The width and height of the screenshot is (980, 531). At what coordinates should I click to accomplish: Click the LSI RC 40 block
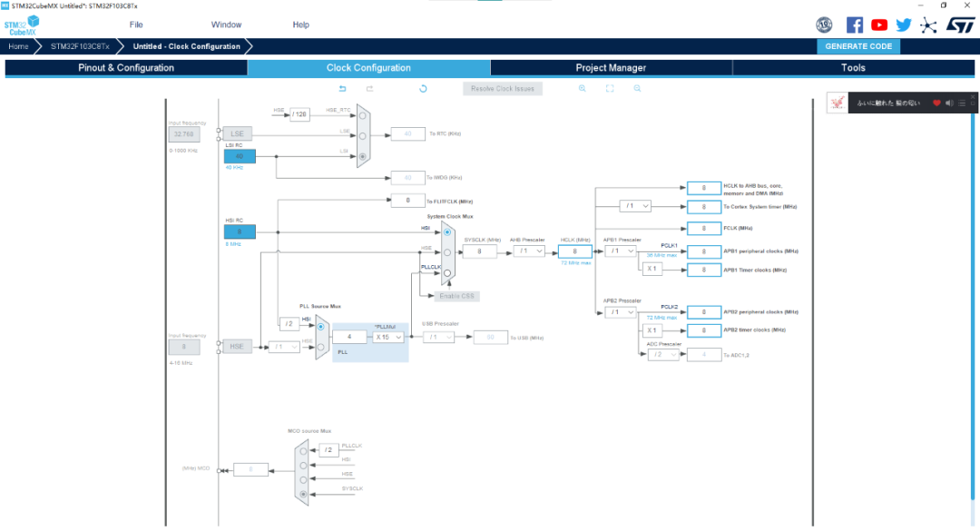(240, 156)
